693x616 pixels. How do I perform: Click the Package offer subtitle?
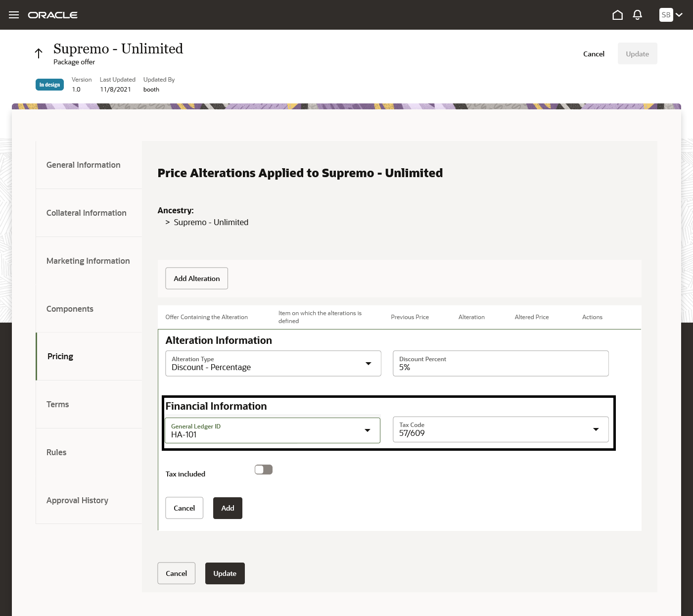point(74,62)
